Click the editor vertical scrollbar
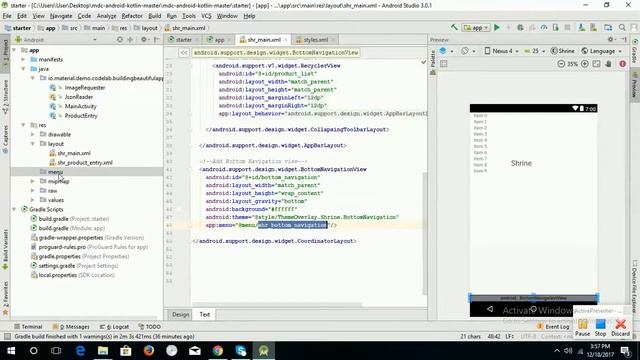The image size is (640, 360). (424, 233)
